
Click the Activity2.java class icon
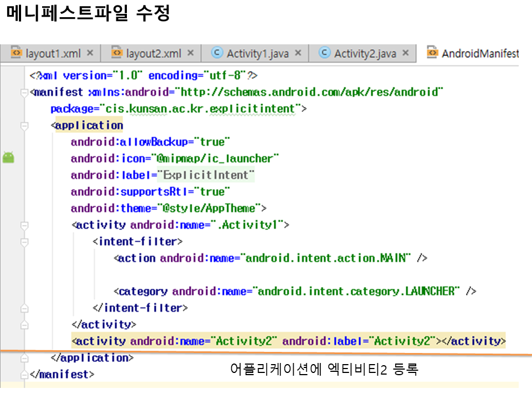coord(325,53)
